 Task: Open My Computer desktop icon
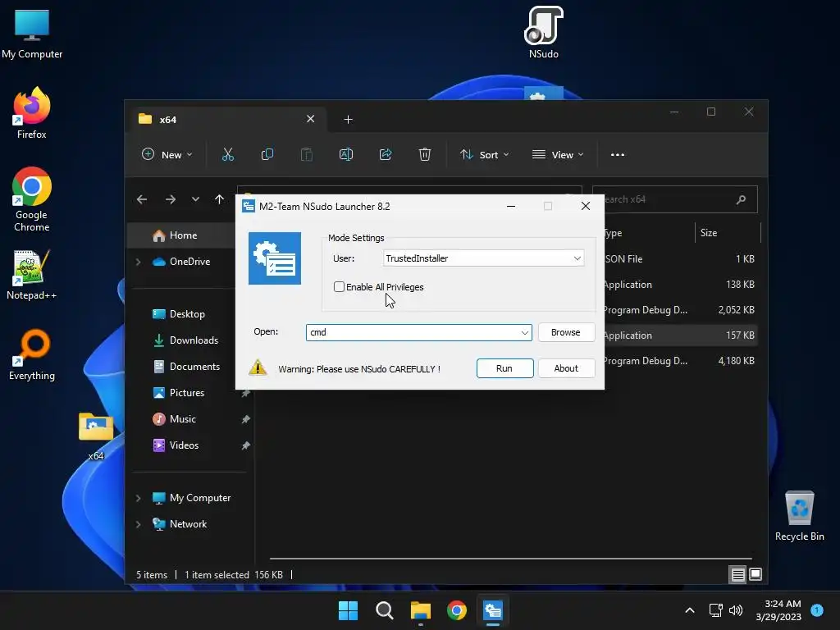point(32,33)
